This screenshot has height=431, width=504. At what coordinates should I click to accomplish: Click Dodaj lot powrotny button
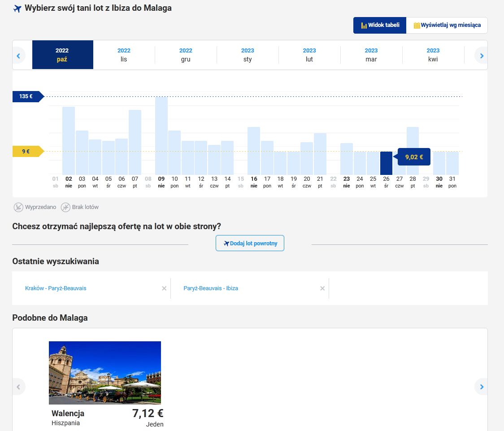pos(250,244)
